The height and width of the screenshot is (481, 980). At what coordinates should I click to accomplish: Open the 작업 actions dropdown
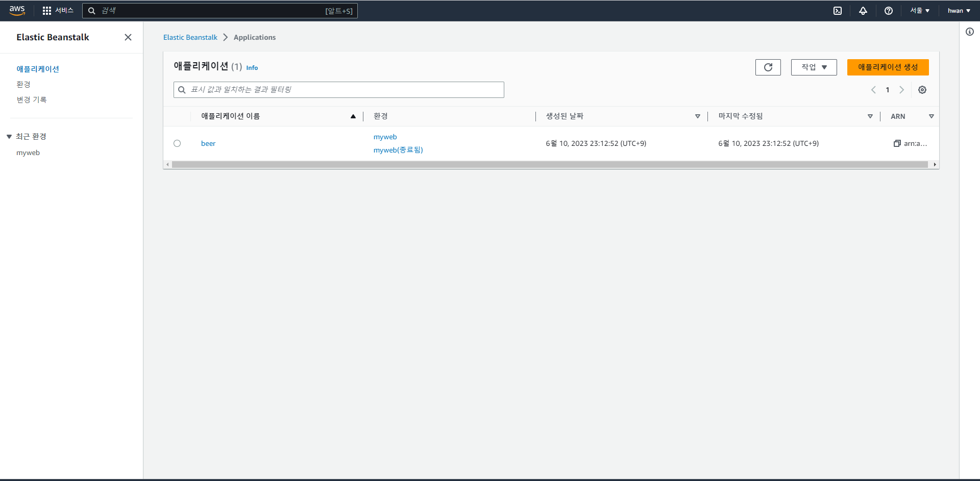click(x=814, y=67)
